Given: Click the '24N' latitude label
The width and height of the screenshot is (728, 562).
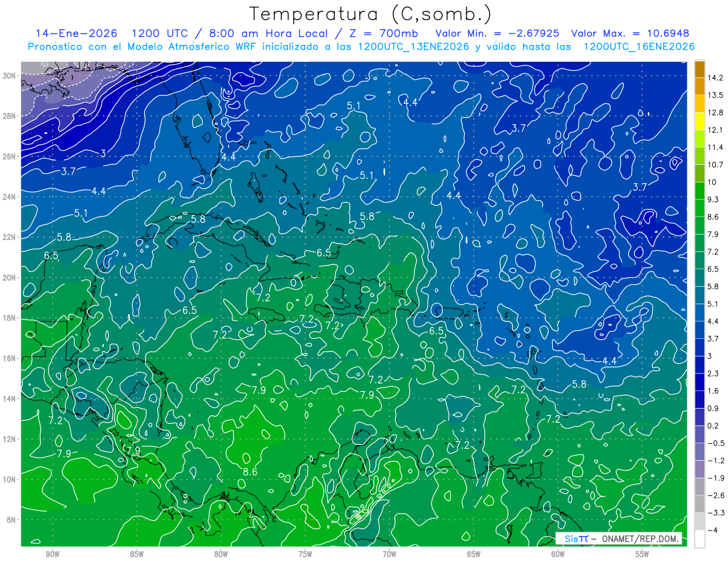Looking at the screenshot, I should pyautogui.click(x=9, y=197).
